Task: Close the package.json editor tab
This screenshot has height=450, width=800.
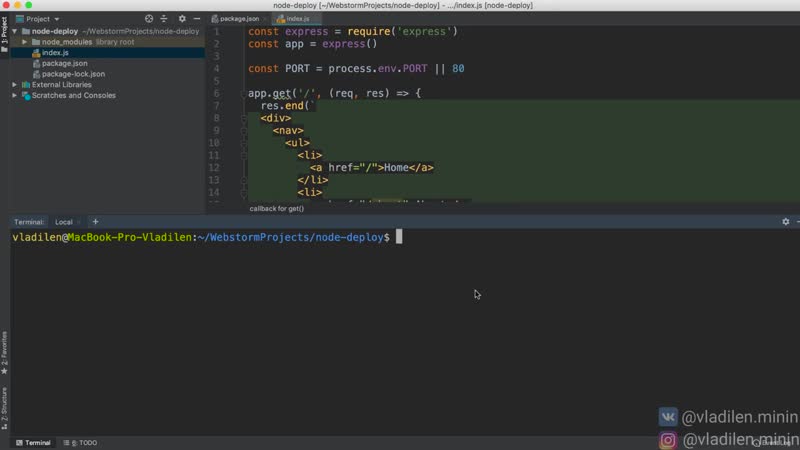Action: click(265, 19)
